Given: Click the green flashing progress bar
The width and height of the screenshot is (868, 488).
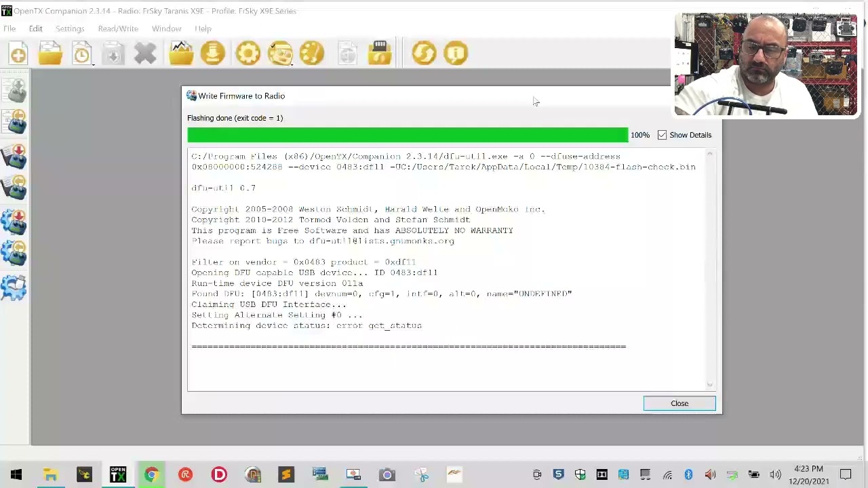Looking at the screenshot, I should tap(408, 135).
